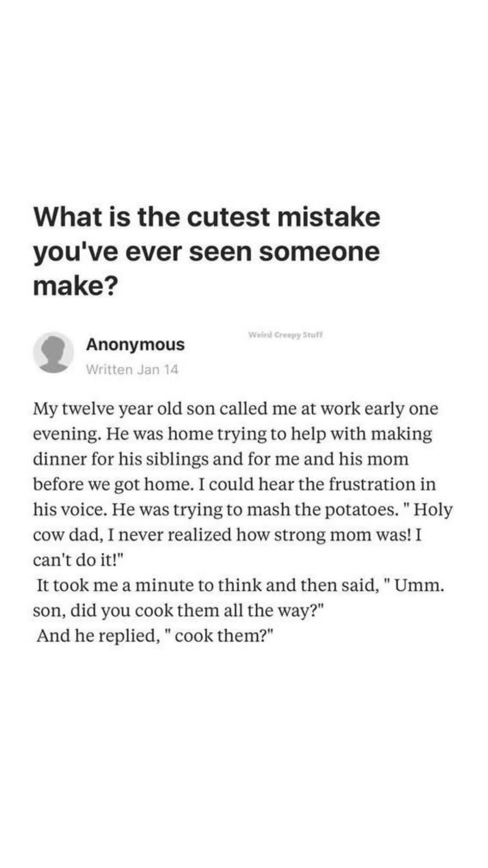Click the line starting 'before we got home'
This screenshot has height=868, width=488.
234,484
